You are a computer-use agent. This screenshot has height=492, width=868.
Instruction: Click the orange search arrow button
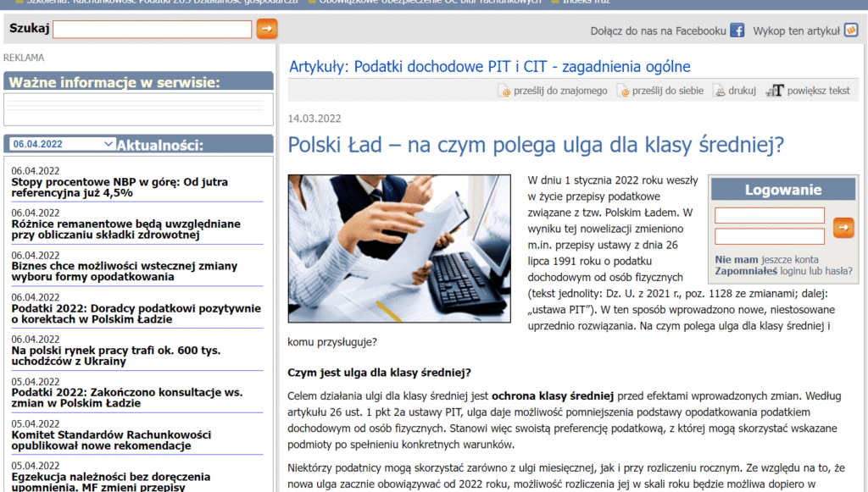click(x=266, y=30)
